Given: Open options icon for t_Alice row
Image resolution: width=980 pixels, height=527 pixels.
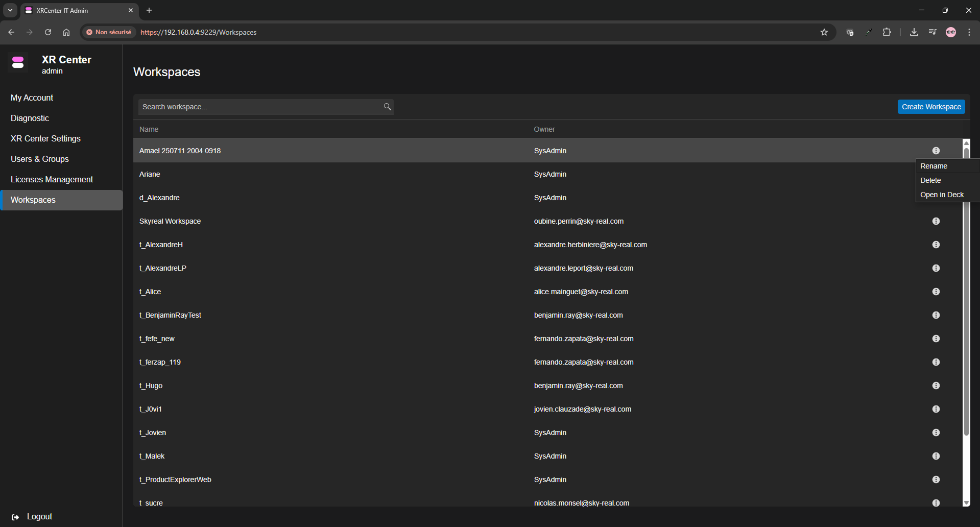Looking at the screenshot, I should click(936, 292).
